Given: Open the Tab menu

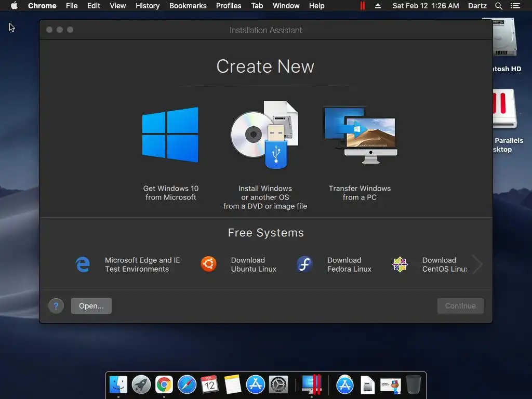Looking at the screenshot, I should click(x=257, y=6).
